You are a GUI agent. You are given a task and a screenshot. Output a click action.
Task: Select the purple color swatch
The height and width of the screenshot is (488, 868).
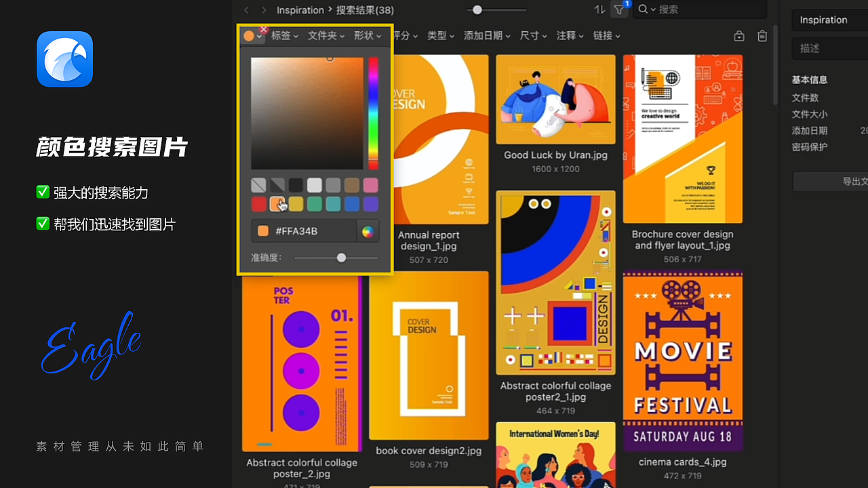pyautogui.click(x=370, y=204)
